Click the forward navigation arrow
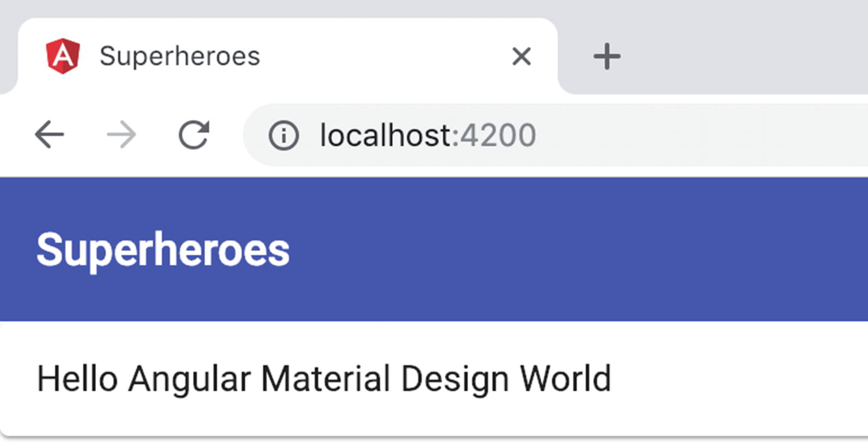Image resolution: width=868 pixels, height=445 pixels. tap(121, 134)
